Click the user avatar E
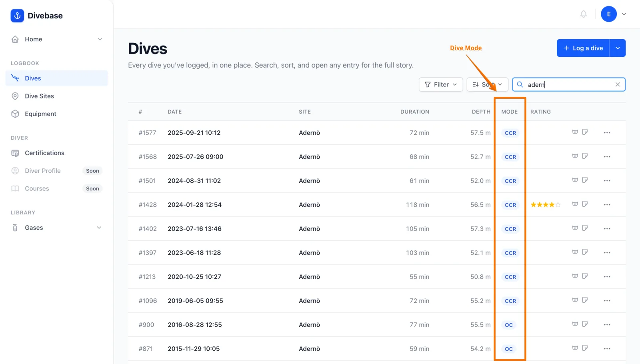Screen dimensions: 640x364 (608, 14)
